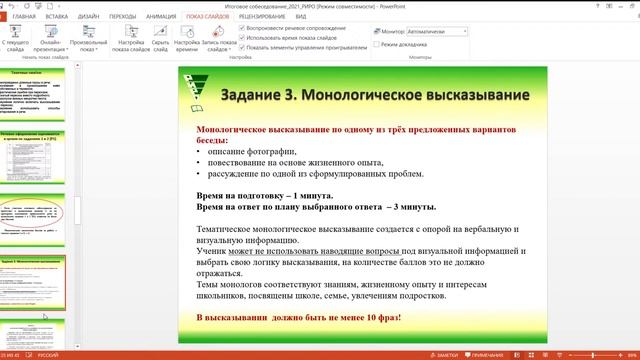640x360 pixels.
Task: Click red text В высказывании должно быть не менее 10 фраз
Action: [298, 317]
